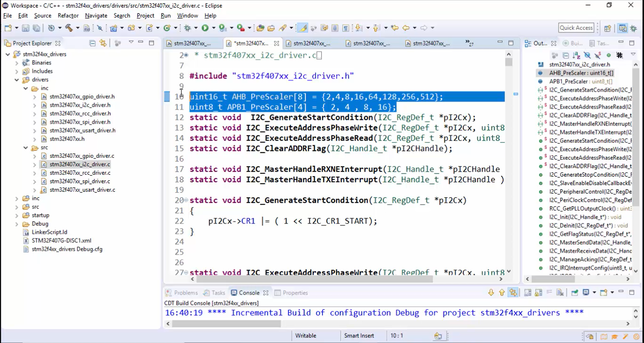Screen dimensions: 644x343
Task: Click the New toolbar icon
Action: [x=8, y=28]
